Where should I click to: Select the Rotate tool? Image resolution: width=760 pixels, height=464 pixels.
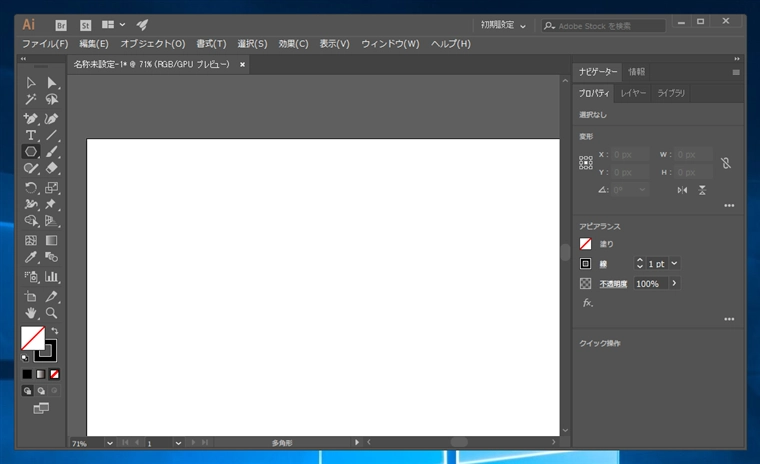pos(31,188)
